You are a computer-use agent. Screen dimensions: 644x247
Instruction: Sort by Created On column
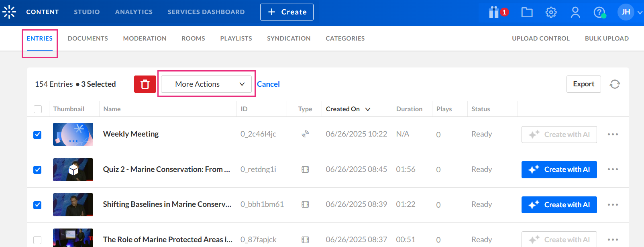click(x=348, y=109)
